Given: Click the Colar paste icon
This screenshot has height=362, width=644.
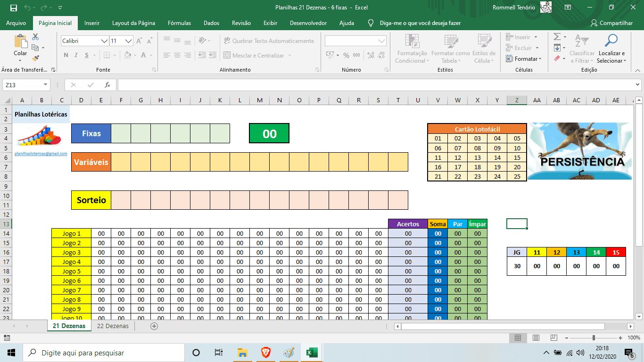Looking at the screenshot, I should pos(20,41).
